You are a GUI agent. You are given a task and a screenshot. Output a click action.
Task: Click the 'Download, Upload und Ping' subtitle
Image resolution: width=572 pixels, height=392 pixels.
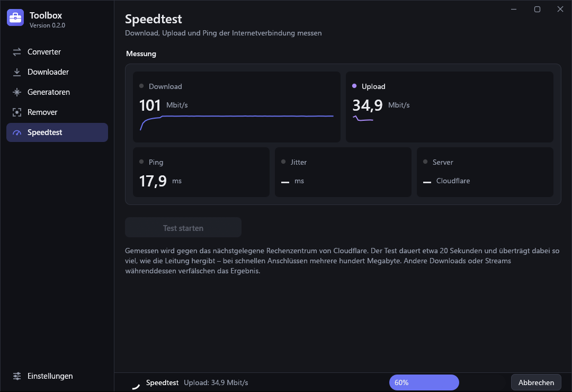click(x=224, y=33)
